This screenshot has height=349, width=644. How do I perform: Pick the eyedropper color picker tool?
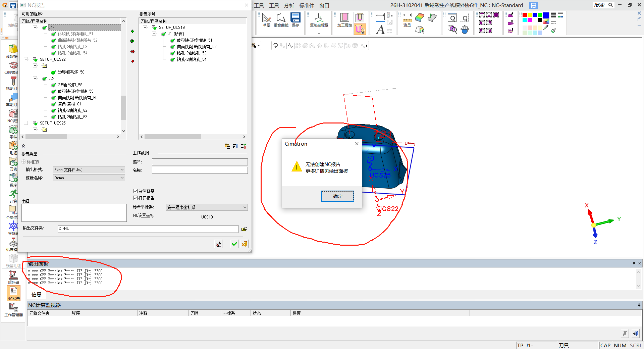coord(546,28)
